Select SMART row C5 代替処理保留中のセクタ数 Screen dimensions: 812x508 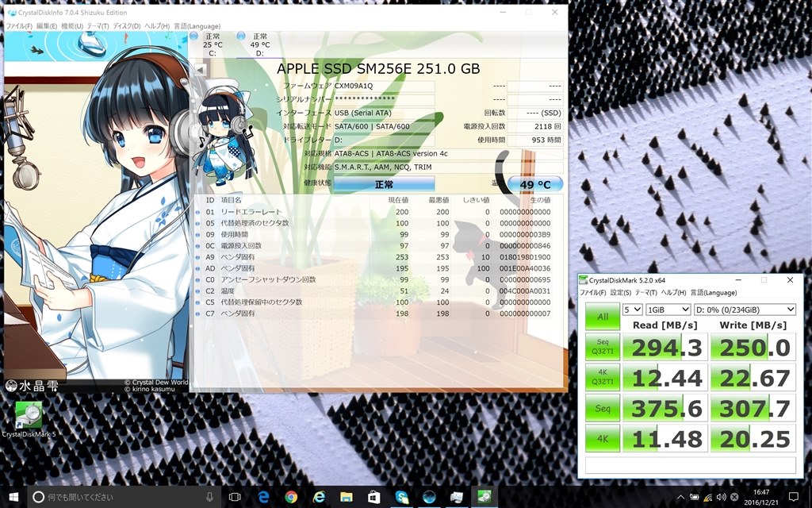(373, 302)
